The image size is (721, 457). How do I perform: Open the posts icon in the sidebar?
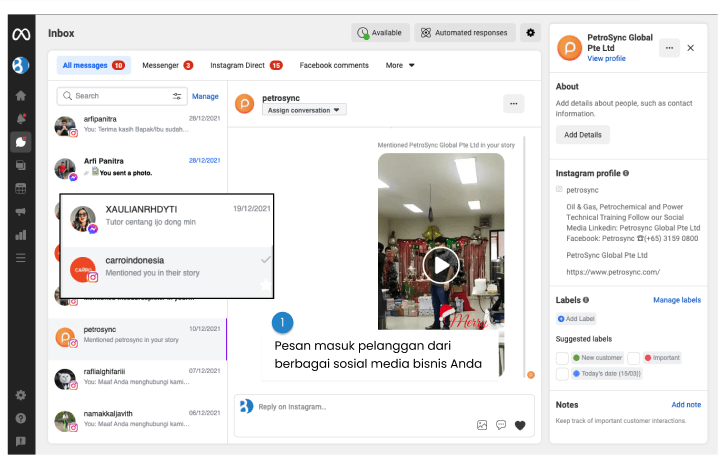21,165
